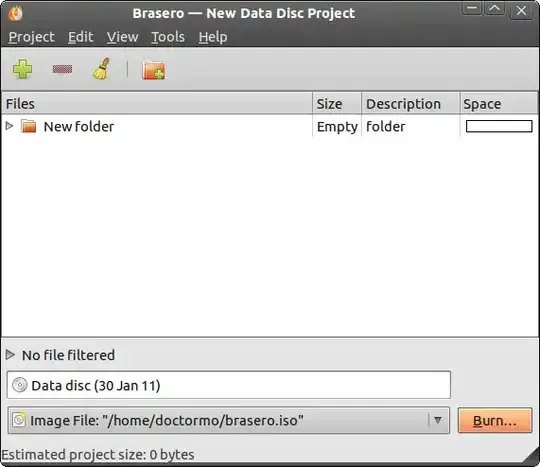Viewport: 540px width, 467px height.
Task: Click the Estimated project size status text
Action: click(x=98, y=455)
